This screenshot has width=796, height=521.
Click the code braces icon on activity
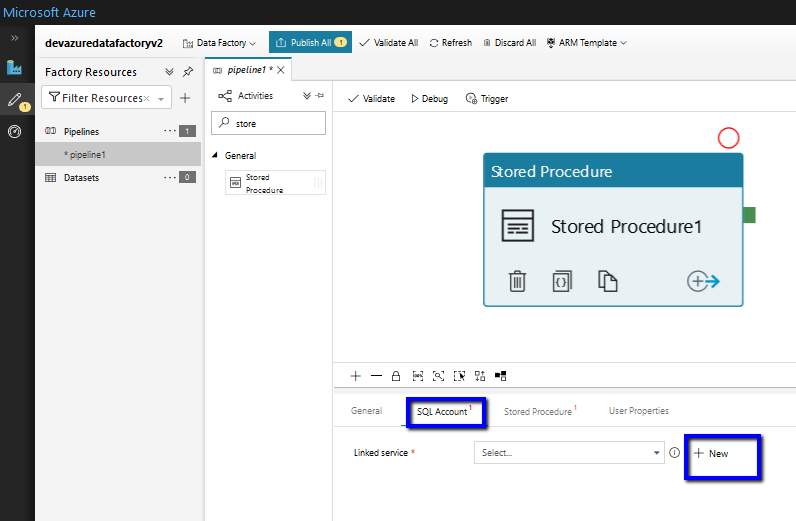click(562, 281)
